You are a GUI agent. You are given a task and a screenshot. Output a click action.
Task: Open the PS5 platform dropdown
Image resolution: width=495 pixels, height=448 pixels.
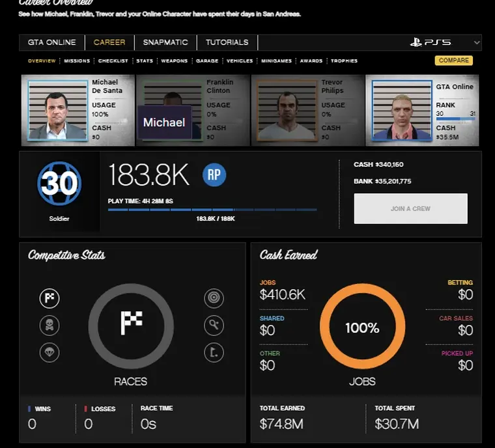pos(445,42)
